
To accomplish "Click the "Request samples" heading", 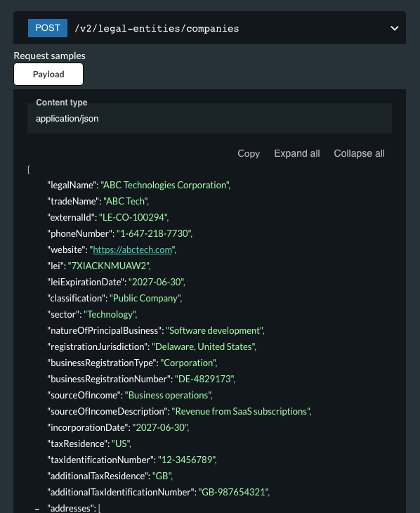I will 49,56.
